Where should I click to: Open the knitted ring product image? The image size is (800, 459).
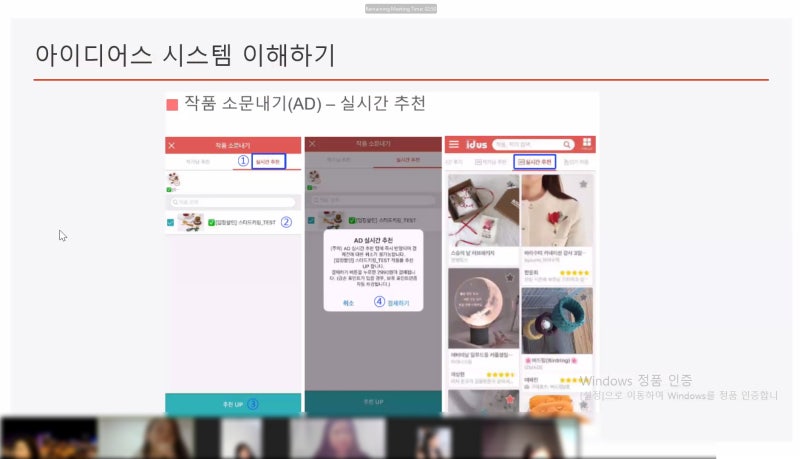(x=557, y=321)
